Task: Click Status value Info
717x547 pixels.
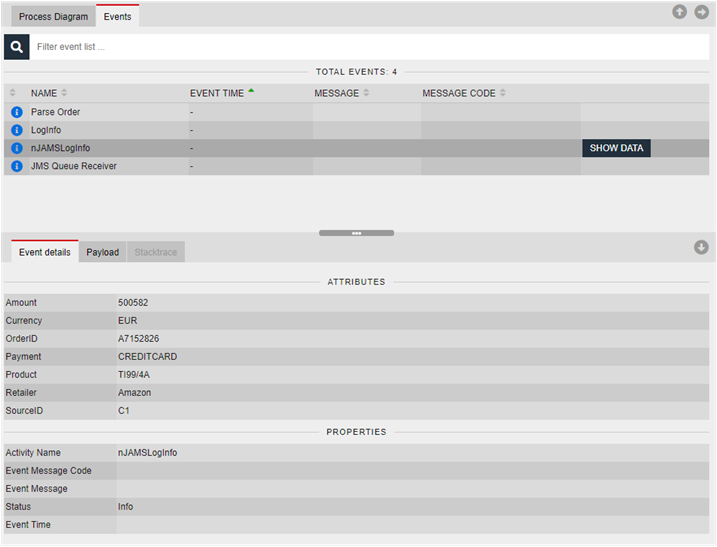Action: 126,507
